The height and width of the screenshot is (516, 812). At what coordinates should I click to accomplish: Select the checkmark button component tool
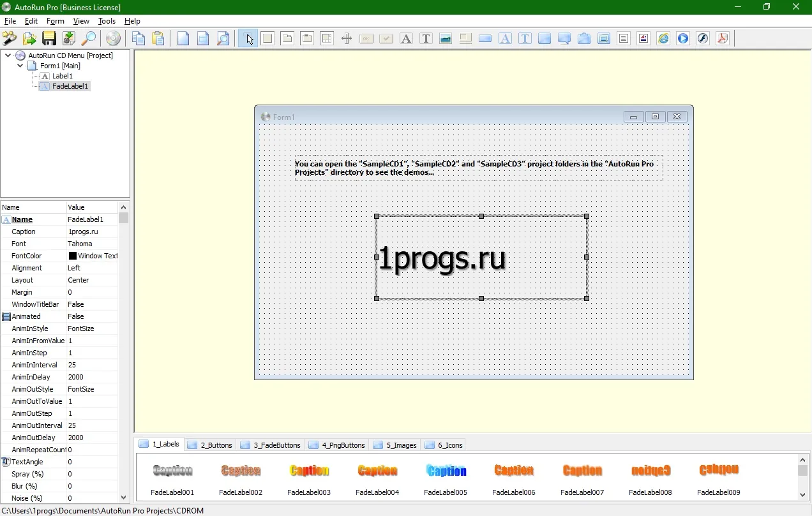[386, 38]
